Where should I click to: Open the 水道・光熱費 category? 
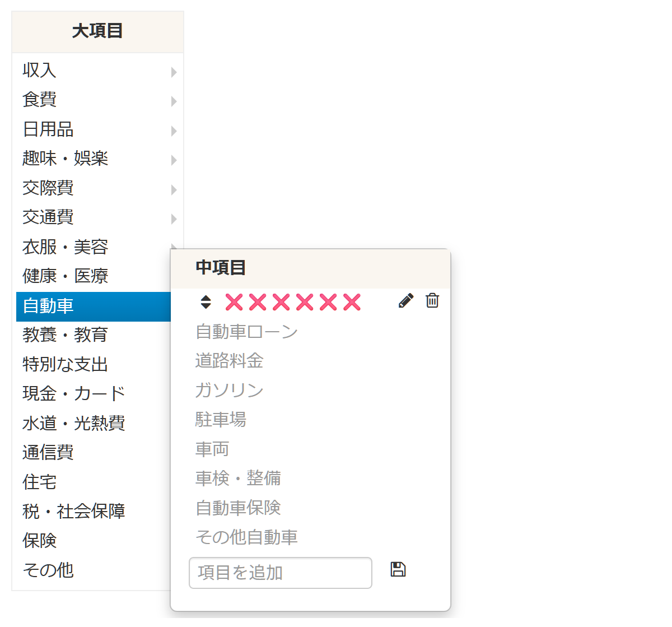click(x=73, y=423)
